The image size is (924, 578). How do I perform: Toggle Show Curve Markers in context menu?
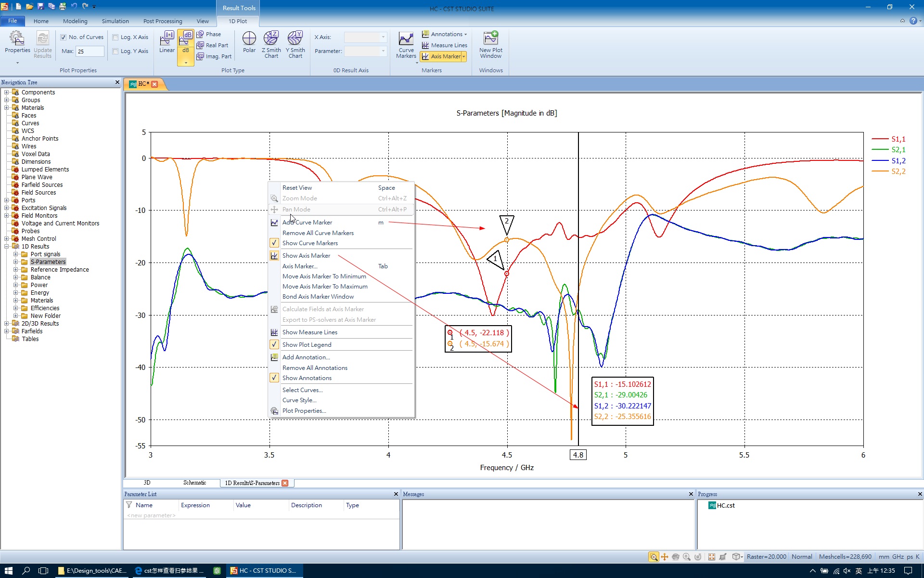tap(341, 243)
